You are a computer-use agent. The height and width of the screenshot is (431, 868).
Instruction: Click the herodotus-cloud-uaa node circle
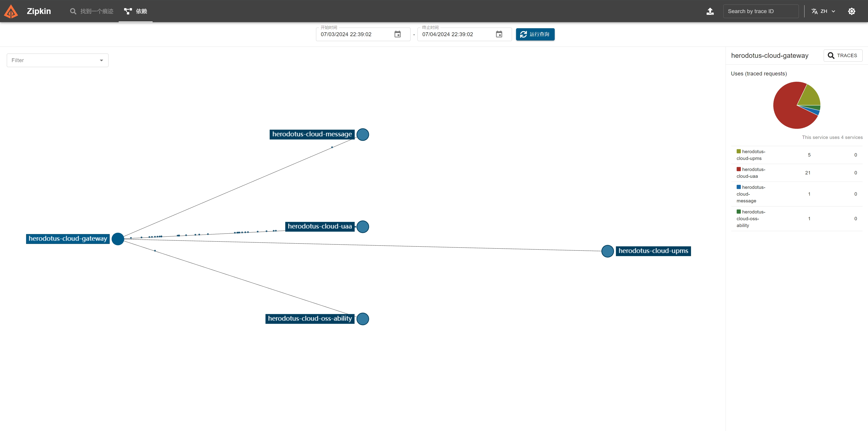coord(363,227)
